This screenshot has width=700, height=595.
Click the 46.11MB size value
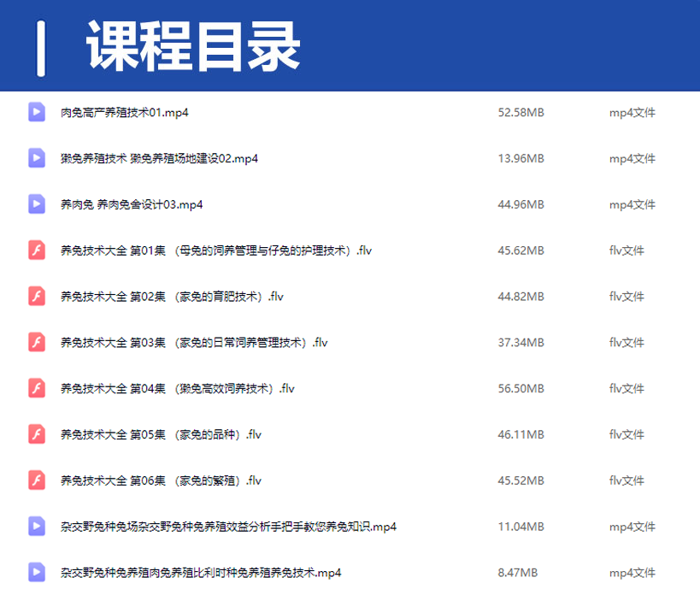coord(521,434)
